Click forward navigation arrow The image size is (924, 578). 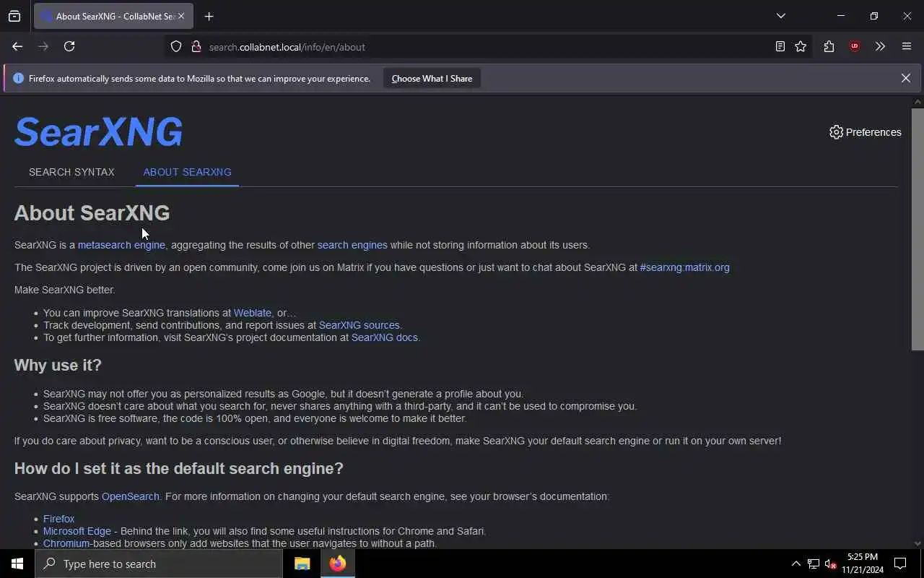click(x=43, y=46)
